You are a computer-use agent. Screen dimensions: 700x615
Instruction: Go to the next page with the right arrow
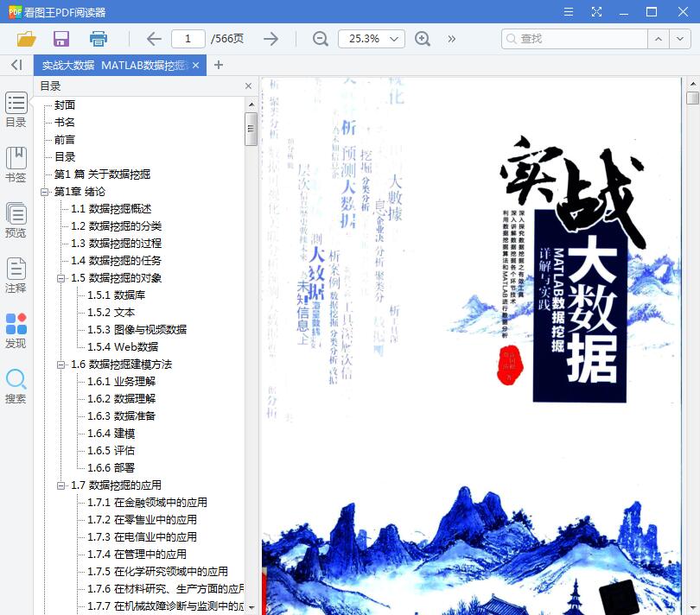pyautogui.click(x=271, y=39)
